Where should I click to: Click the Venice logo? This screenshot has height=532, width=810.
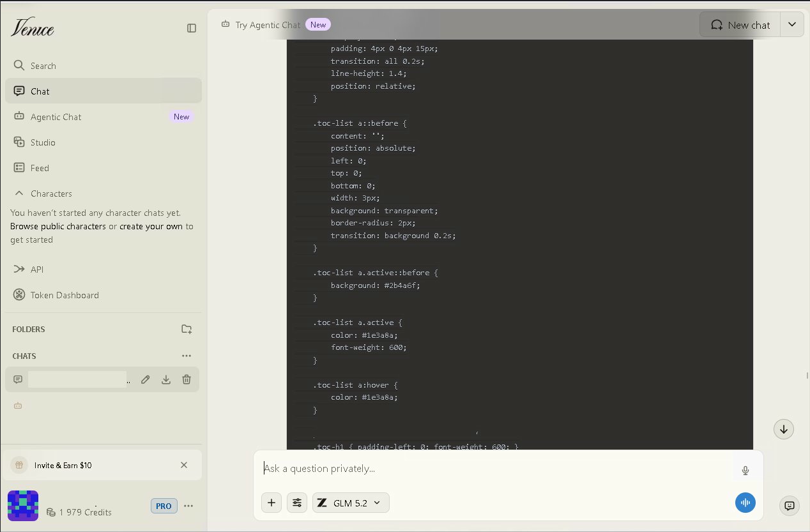[x=32, y=27]
